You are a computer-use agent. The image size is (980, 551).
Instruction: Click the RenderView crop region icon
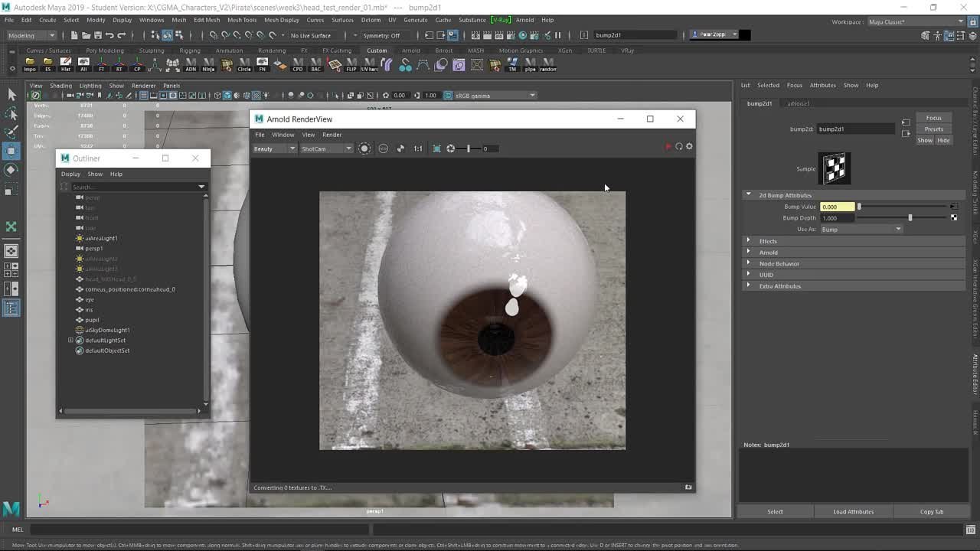pyautogui.click(x=436, y=148)
